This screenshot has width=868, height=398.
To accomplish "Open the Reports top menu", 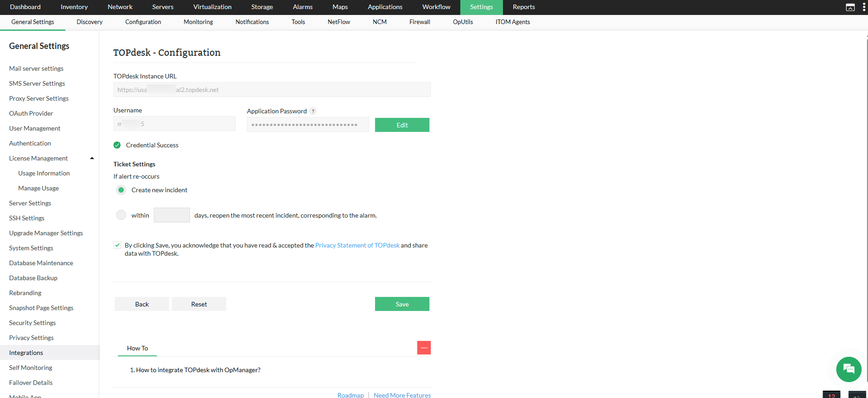I will [524, 7].
